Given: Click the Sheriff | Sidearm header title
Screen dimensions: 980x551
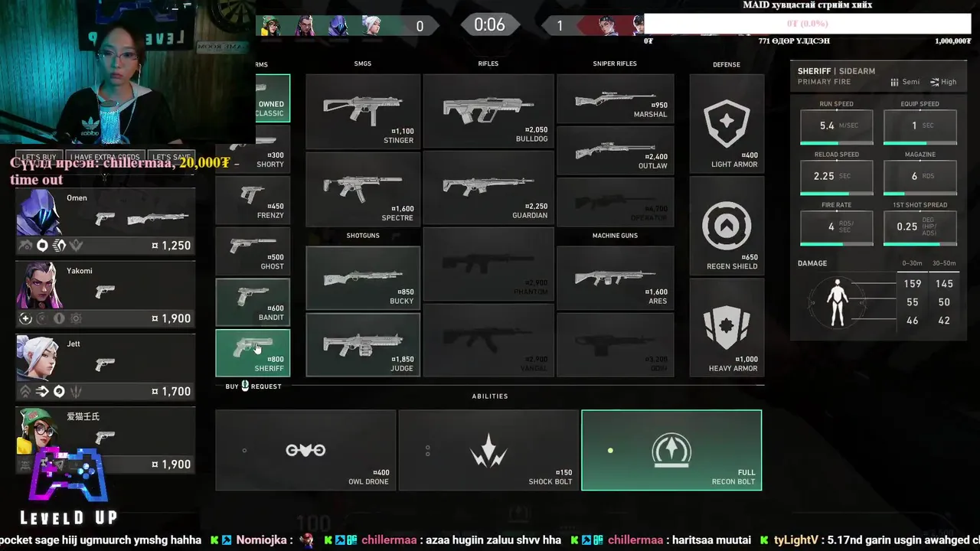Looking at the screenshot, I should [x=836, y=71].
